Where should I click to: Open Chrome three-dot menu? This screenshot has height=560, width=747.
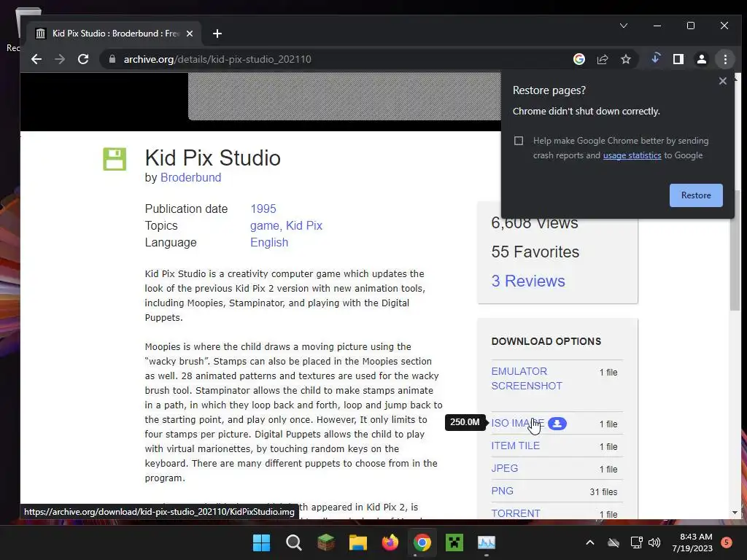(725, 59)
